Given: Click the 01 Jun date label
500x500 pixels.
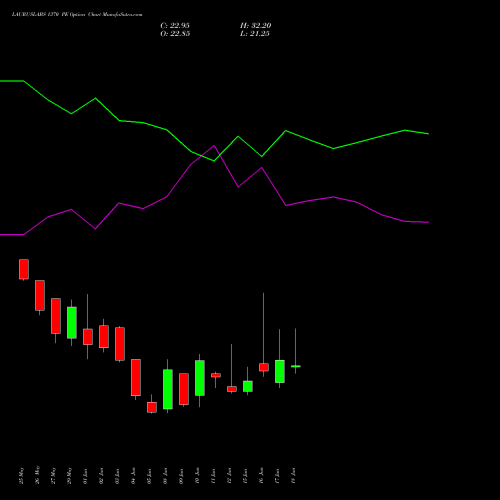Looking at the screenshot, I should 86,476.
